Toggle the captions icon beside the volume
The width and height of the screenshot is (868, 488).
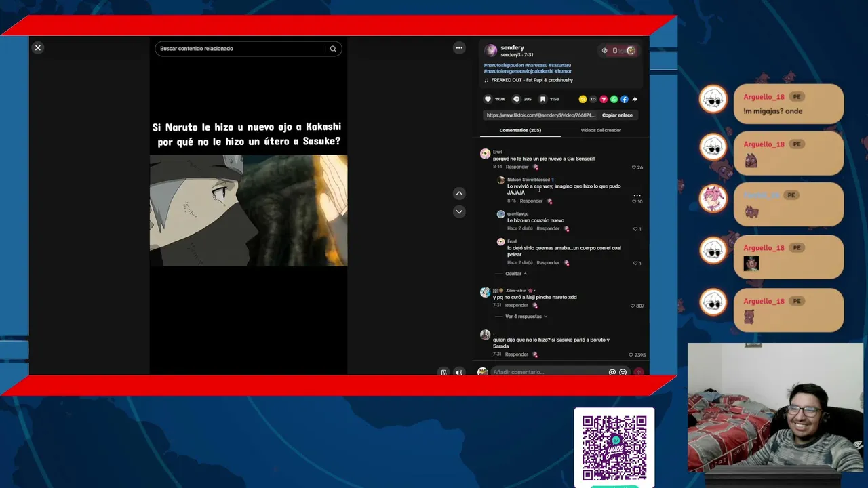pos(444,372)
